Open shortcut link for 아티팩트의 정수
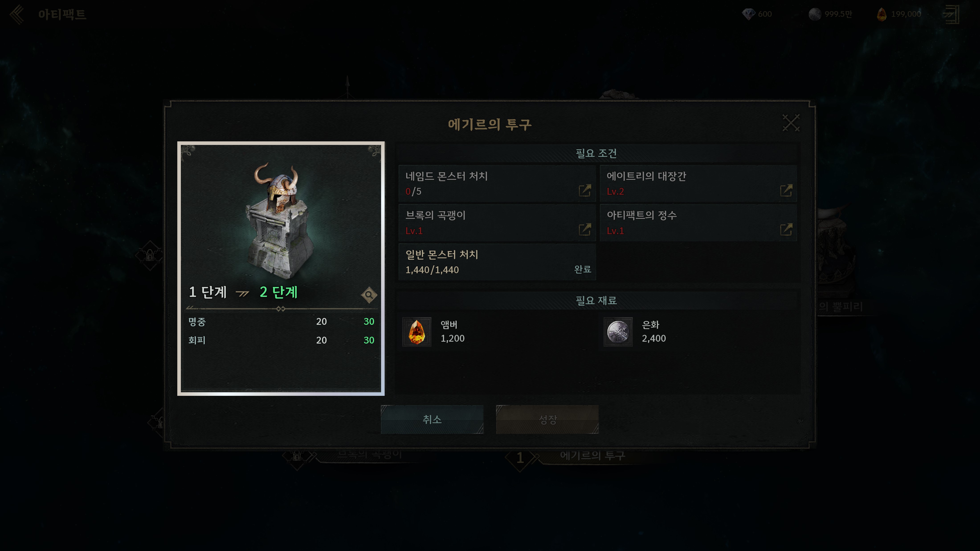The image size is (980, 551). point(786,229)
